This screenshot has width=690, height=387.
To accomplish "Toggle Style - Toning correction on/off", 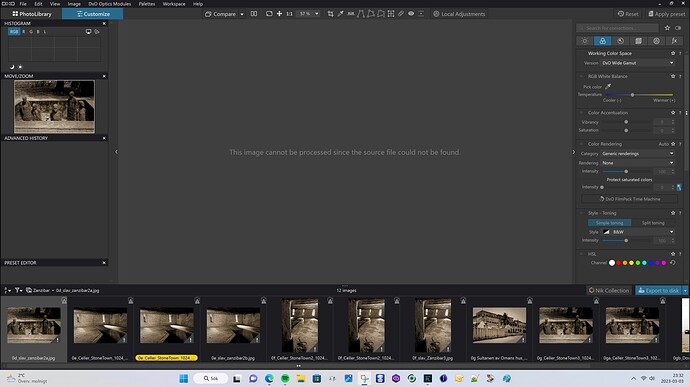I will (581, 213).
